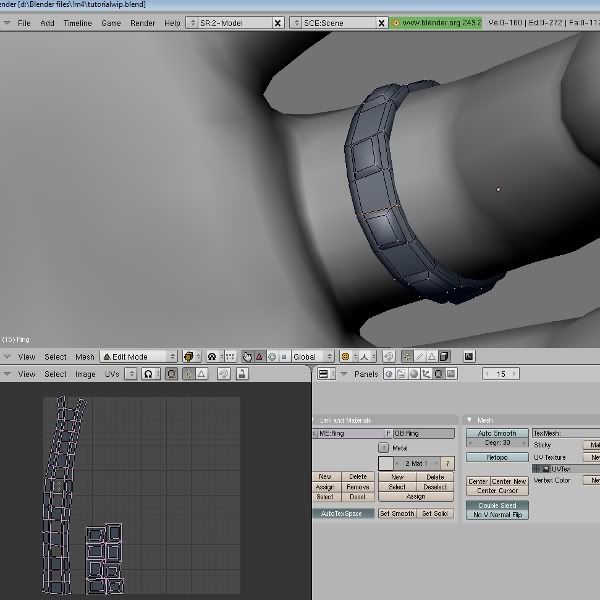Open the Edit Mode dropdown
Viewport: 600px width, 600px height.
click(x=139, y=357)
